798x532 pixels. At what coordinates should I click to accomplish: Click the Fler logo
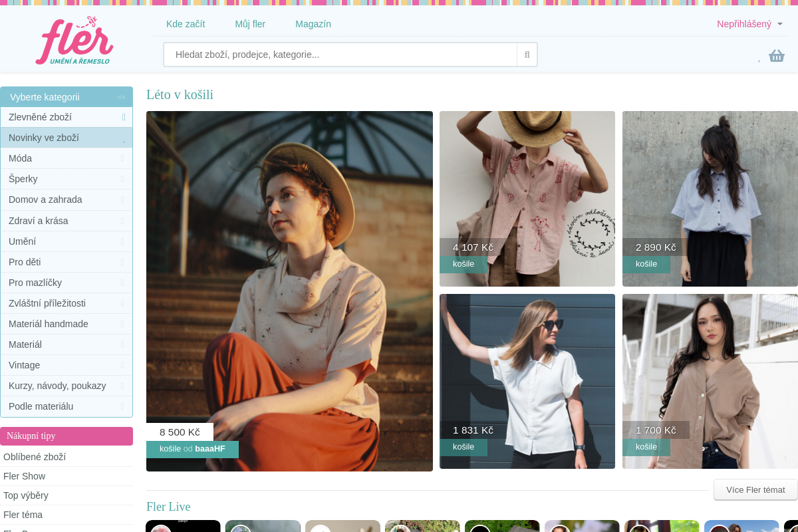click(74, 41)
